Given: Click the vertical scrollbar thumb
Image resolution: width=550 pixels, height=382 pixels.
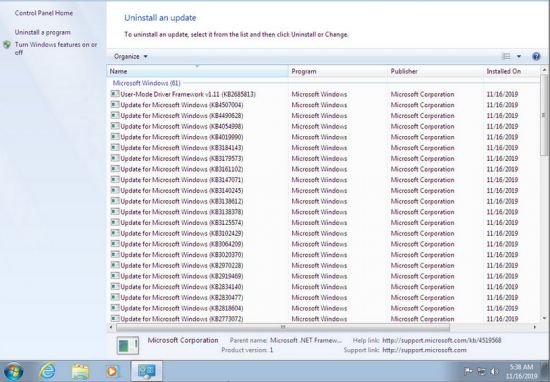Looking at the screenshot, I should [544, 115].
